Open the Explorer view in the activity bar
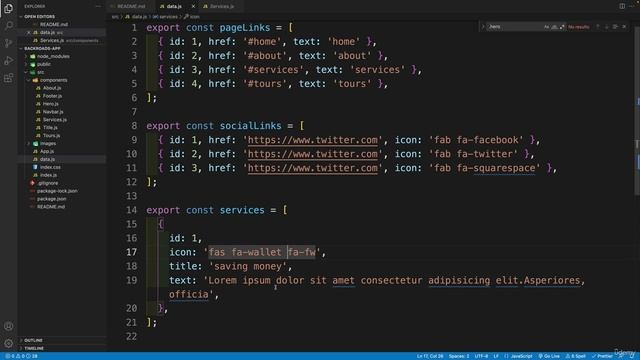This screenshot has height=360, width=640. (x=8, y=8)
